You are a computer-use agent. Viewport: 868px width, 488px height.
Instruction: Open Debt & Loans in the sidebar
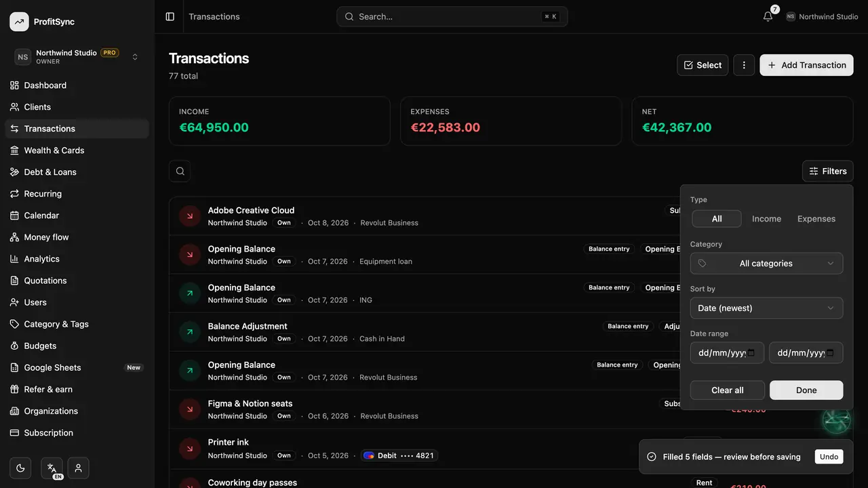click(x=77, y=172)
